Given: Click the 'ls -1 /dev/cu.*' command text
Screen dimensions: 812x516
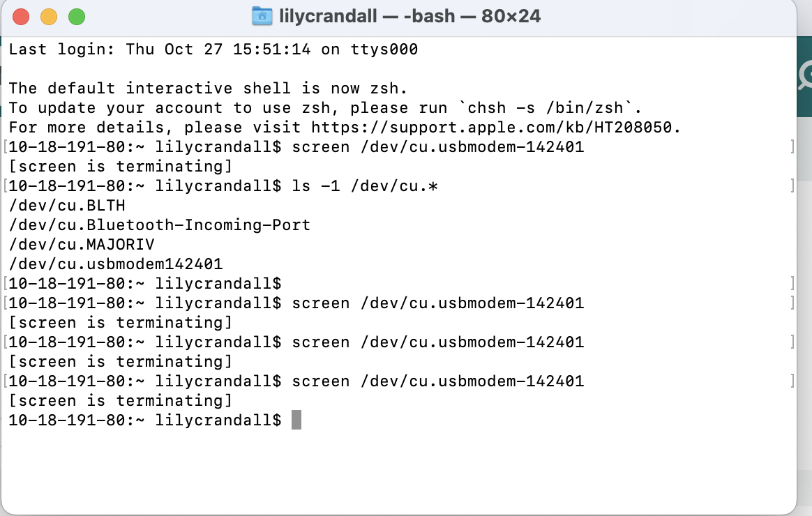Looking at the screenshot, I should click(365, 185).
